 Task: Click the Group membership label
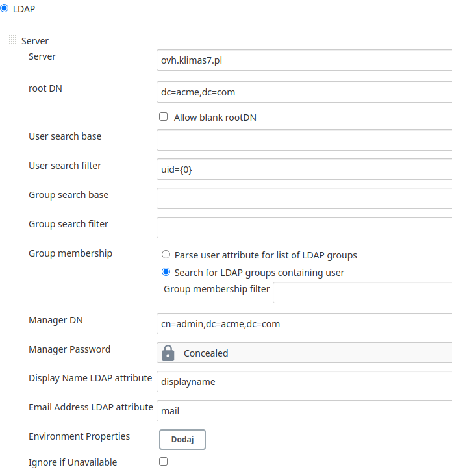(x=70, y=253)
